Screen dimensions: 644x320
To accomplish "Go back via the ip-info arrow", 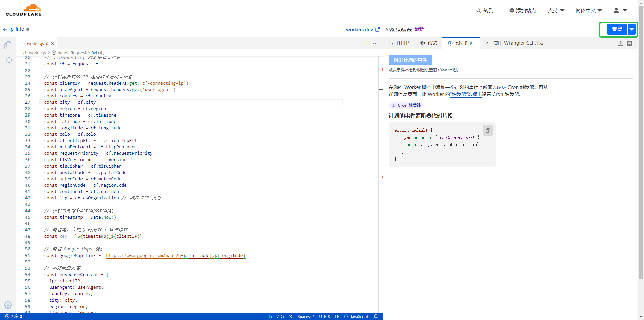I will tap(5, 29).
